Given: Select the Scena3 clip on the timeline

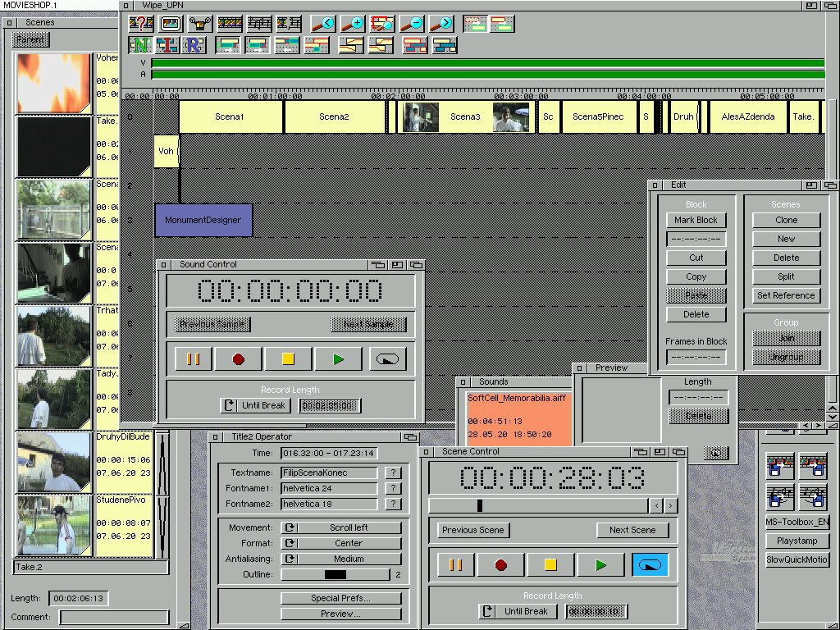Looking at the screenshot, I should pyautogui.click(x=465, y=116).
